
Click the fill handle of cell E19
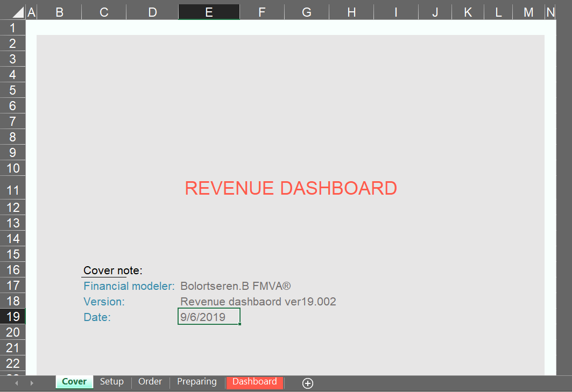coord(239,324)
